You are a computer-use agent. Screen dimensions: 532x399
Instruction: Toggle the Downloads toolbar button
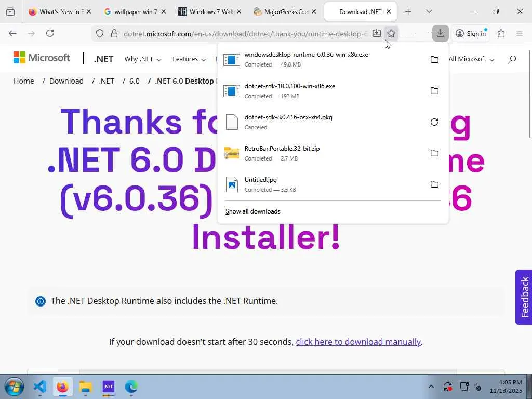click(x=441, y=33)
